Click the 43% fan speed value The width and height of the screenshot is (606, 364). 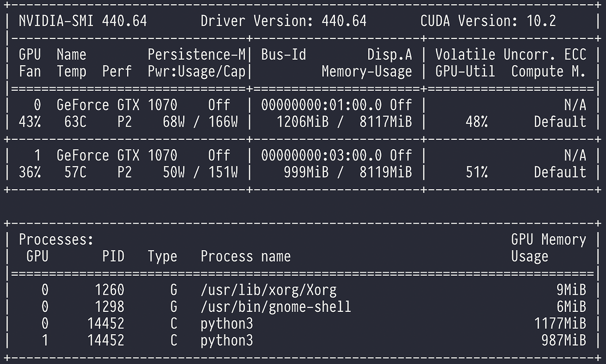click(x=30, y=122)
